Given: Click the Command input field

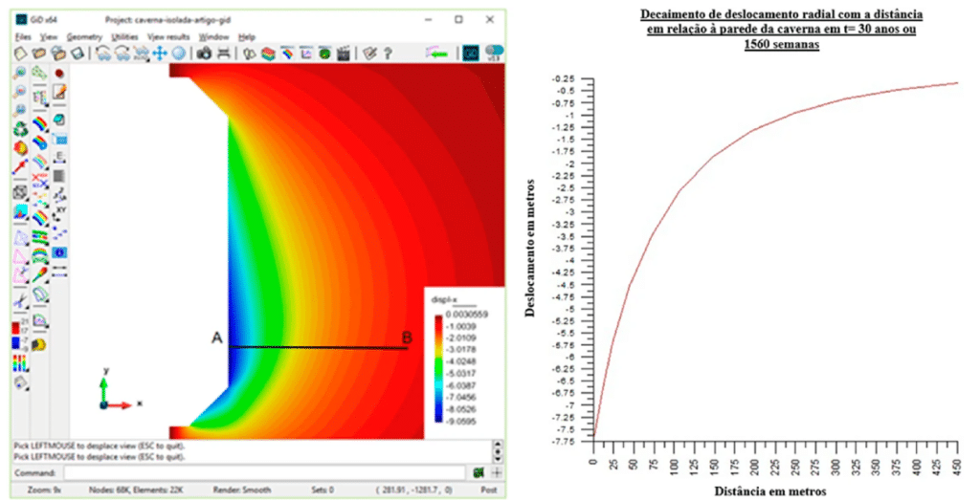Looking at the screenshot, I should click(264, 473).
